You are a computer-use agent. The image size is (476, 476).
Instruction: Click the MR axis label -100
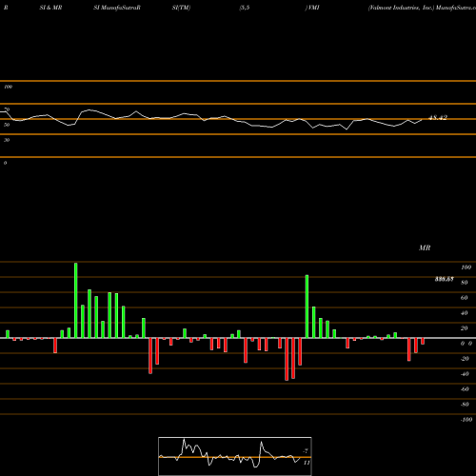[x=466, y=420]
